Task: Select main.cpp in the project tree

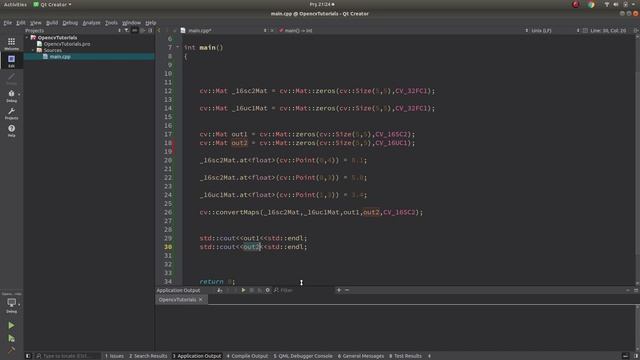Action: point(60,57)
